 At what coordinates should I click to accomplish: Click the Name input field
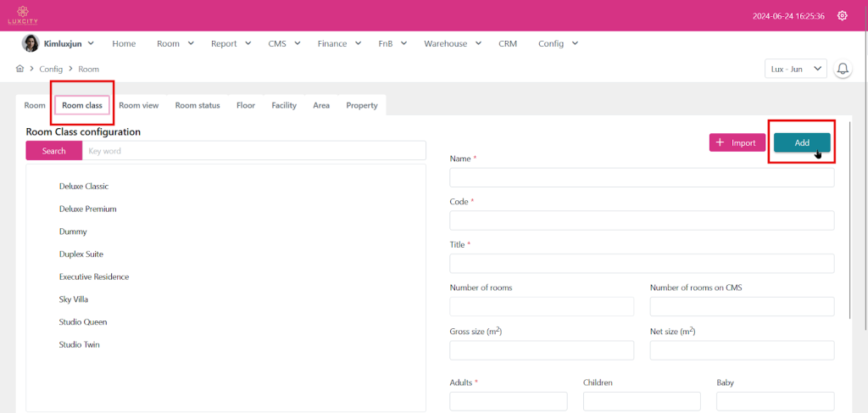click(x=642, y=177)
